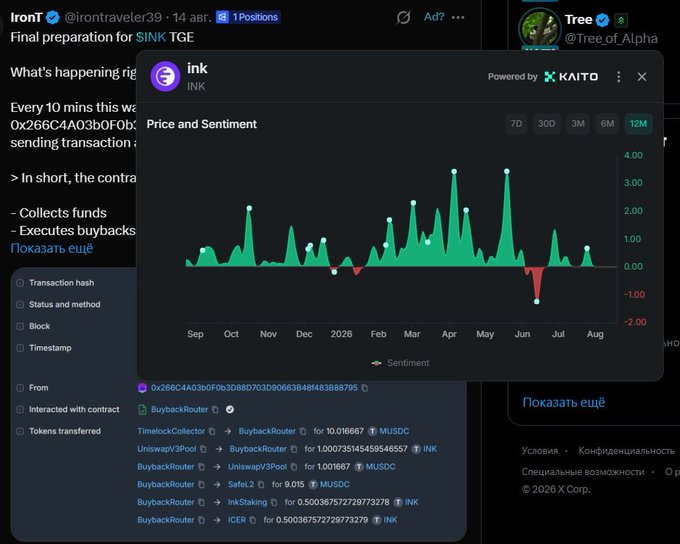Open the $INK cashtag
This screenshot has height=544, width=680.
(x=151, y=37)
